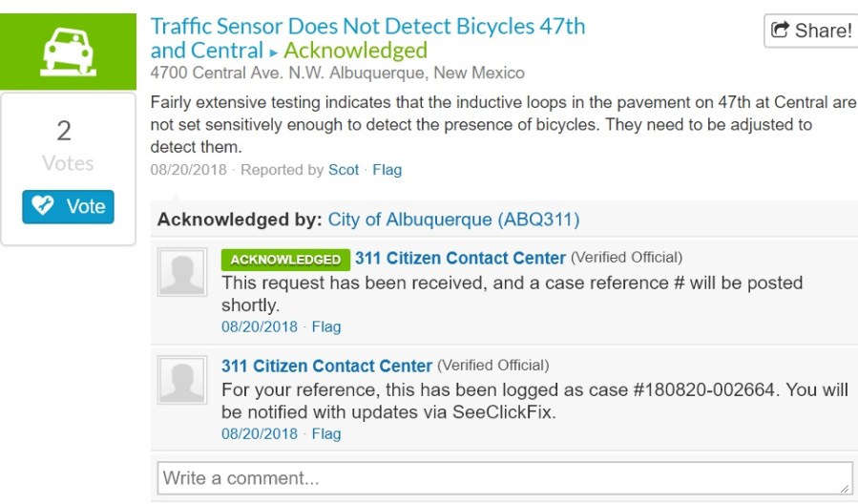Open the issue title about the traffic sensor
This screenshot has width=858, height=504.
367,27
